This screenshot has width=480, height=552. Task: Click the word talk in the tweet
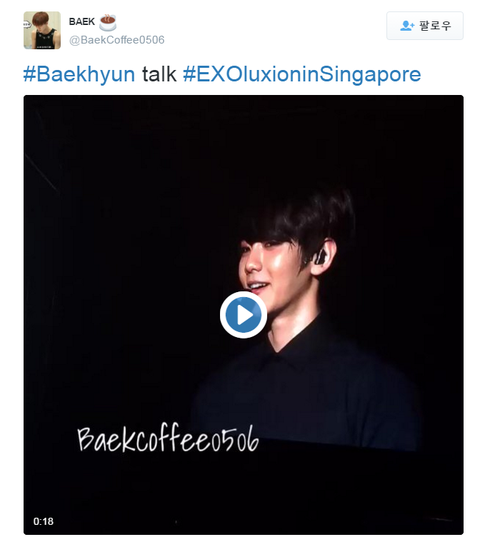pos(159,74)
